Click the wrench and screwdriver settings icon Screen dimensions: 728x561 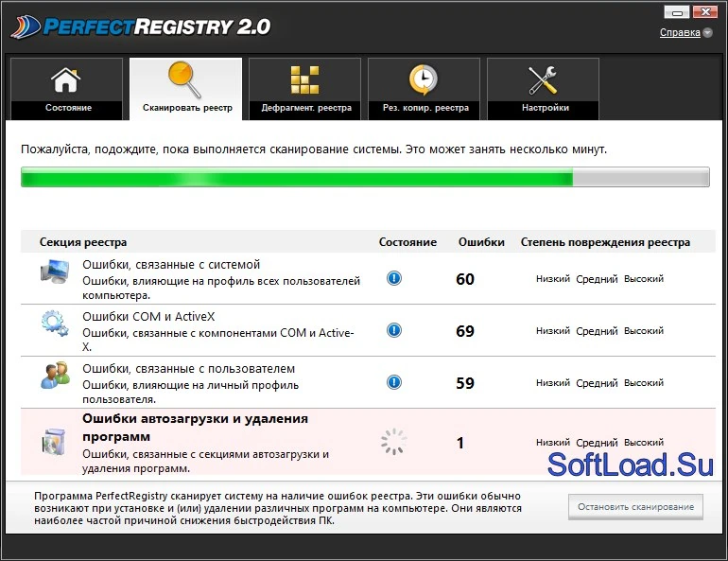pyautogui.click(x=543, y=79)
